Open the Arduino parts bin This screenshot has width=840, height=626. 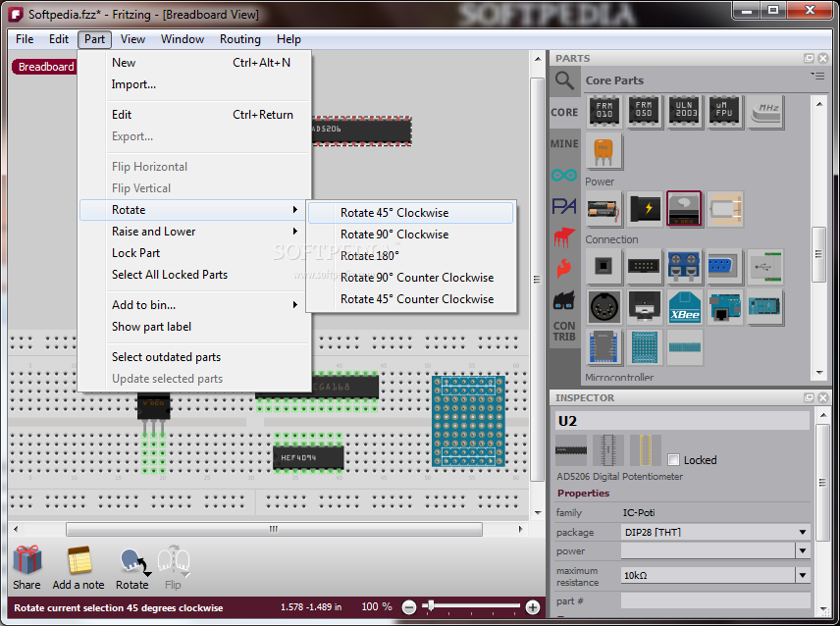click(x=564, y=175)
